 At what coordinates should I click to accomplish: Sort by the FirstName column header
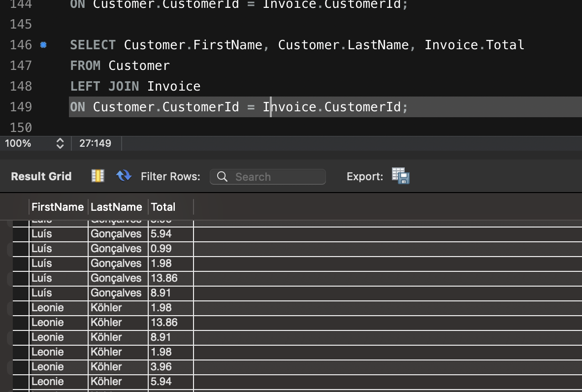tap(58, 207)
